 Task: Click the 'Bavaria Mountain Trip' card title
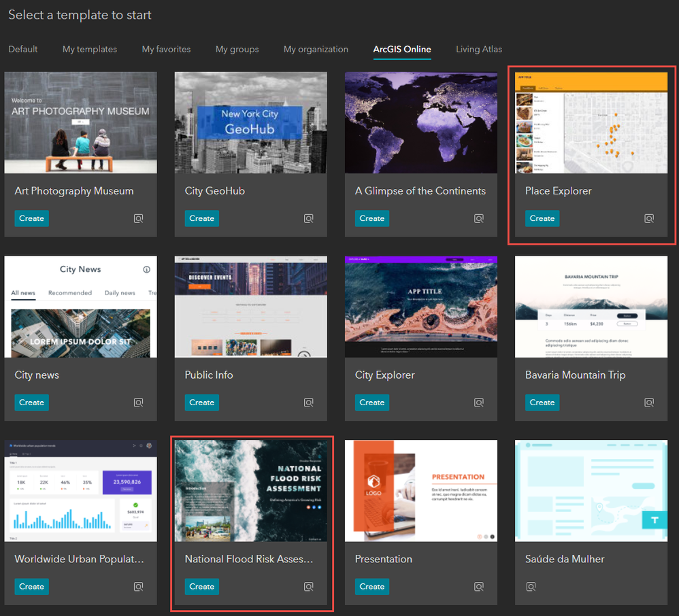tap(575, 375)
